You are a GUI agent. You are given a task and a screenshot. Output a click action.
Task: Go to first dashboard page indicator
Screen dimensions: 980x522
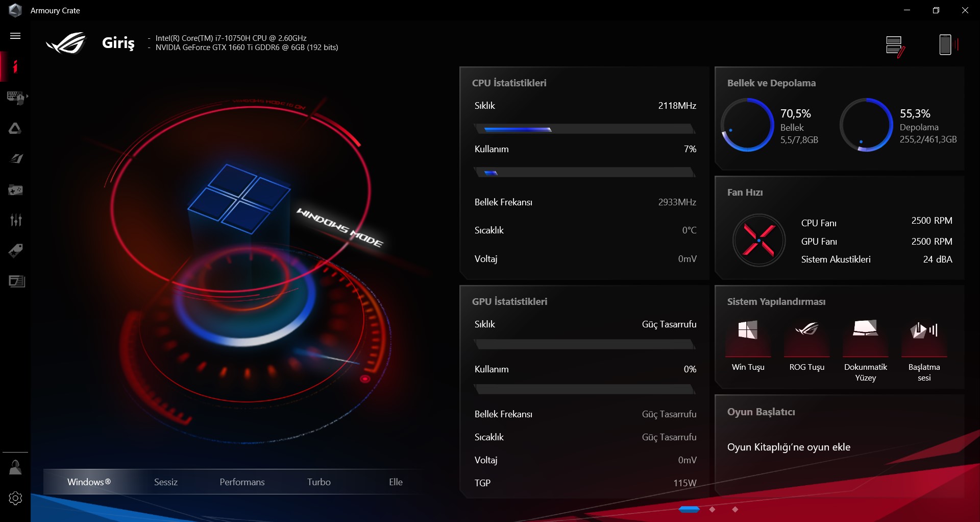click(689, 509)
